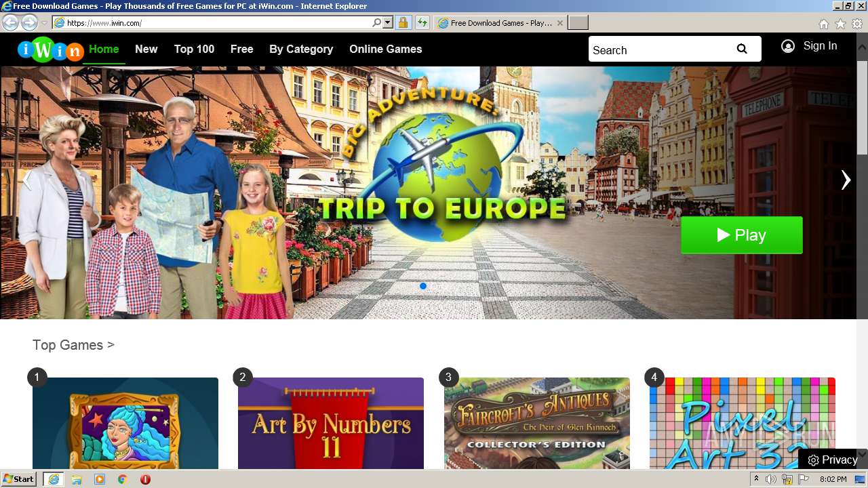Show the next banner slide arrow
This screenshot has width=868, height=488.
pos(845,180)
